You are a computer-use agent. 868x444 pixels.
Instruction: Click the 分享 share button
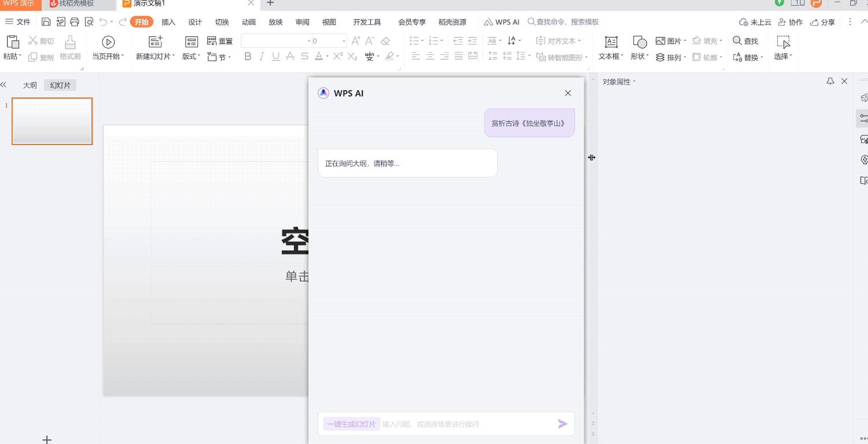823,22
